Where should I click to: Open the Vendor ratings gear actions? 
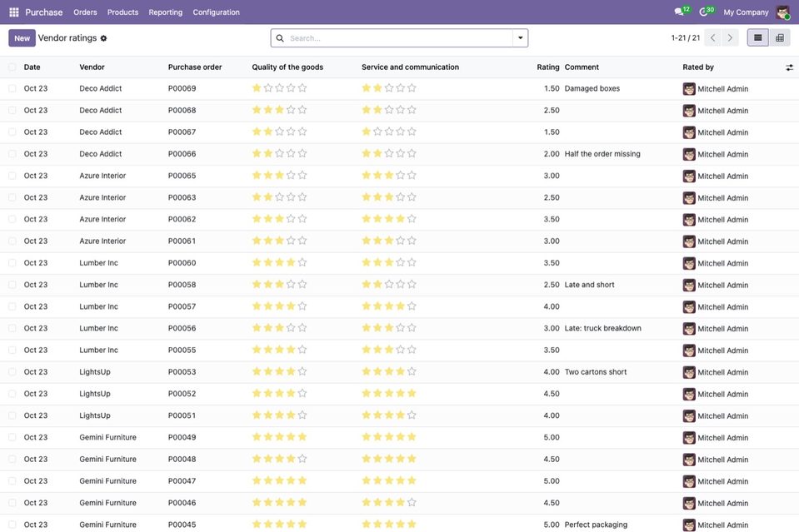point(103,38)
